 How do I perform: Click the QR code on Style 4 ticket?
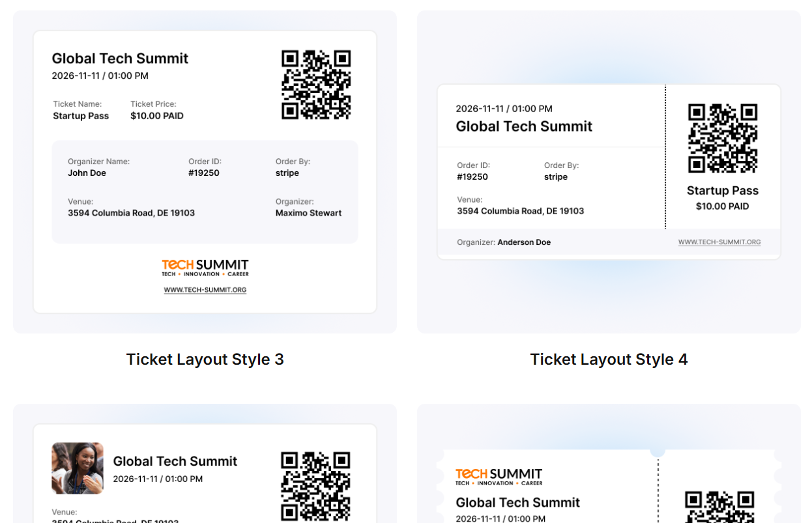coord(723,138)
